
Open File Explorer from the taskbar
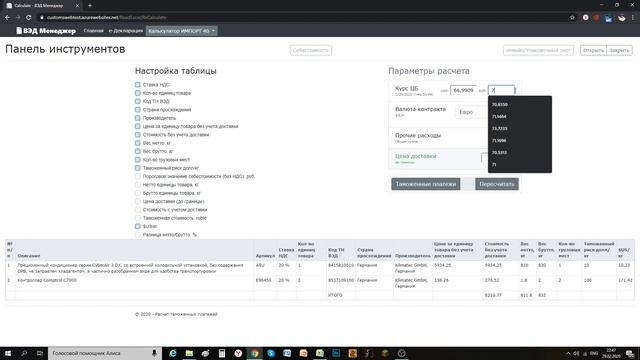(189, 353)
